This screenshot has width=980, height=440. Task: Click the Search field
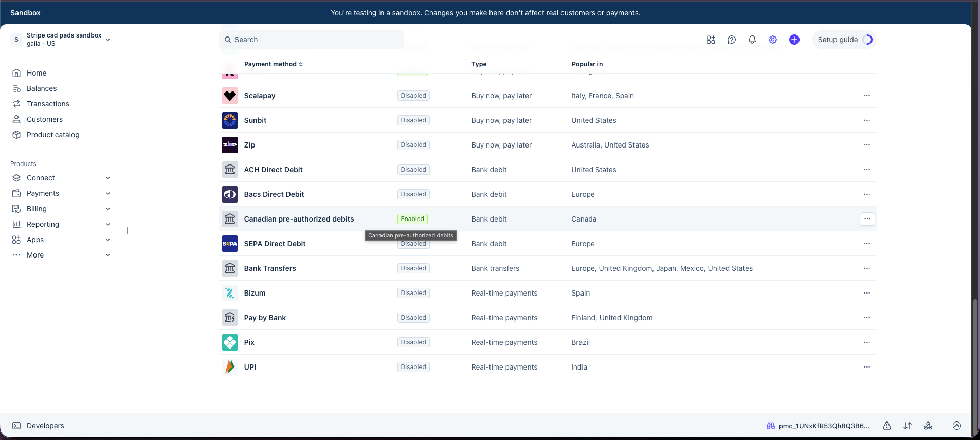(311, 40)
